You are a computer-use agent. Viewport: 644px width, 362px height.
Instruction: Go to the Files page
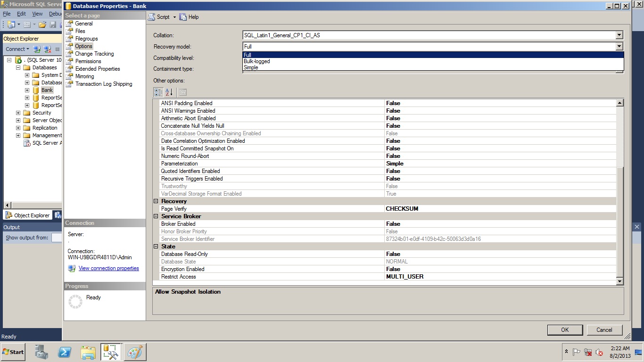pyautogui.click(x=80, y=31)
